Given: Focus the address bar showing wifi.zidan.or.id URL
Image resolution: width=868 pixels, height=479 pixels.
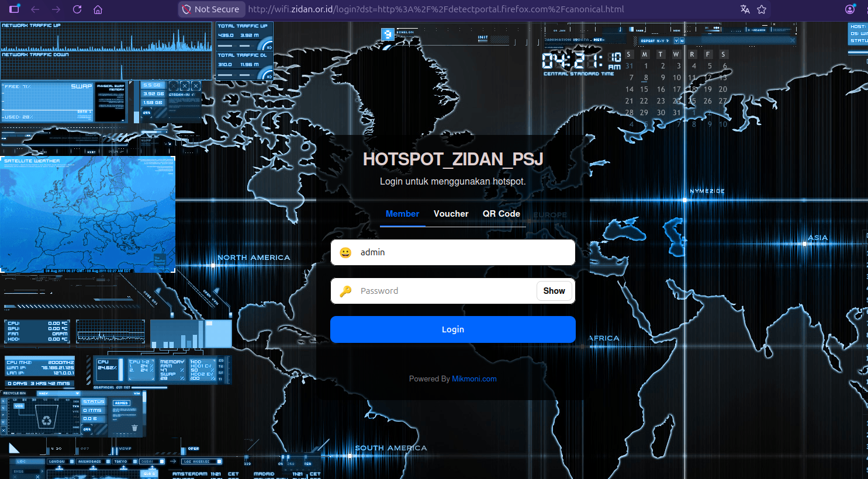Looking at the screenshot, I should [436, 9].
